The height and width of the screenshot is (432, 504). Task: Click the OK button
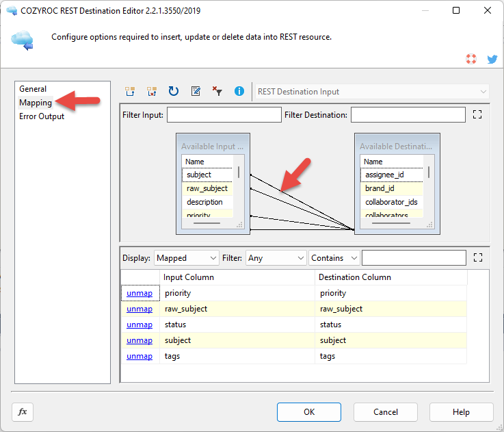click(309, 412)
